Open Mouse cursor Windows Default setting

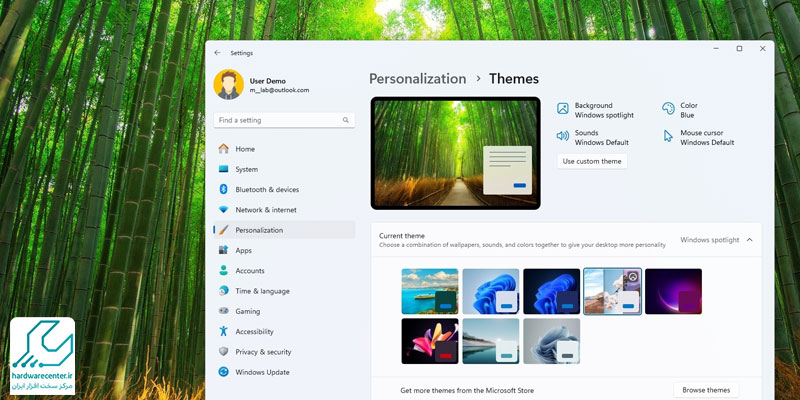698,138
